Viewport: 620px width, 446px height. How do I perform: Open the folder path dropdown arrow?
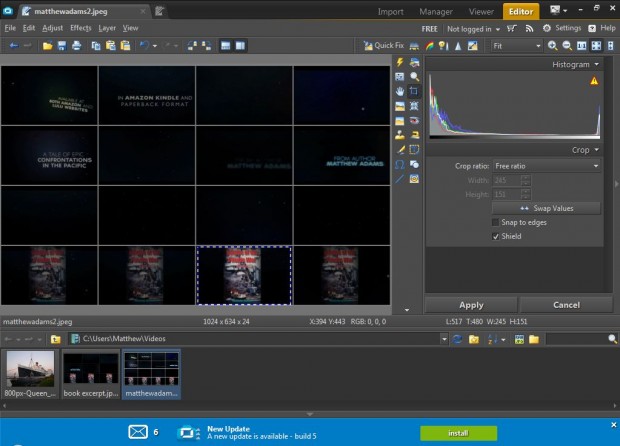444,339
